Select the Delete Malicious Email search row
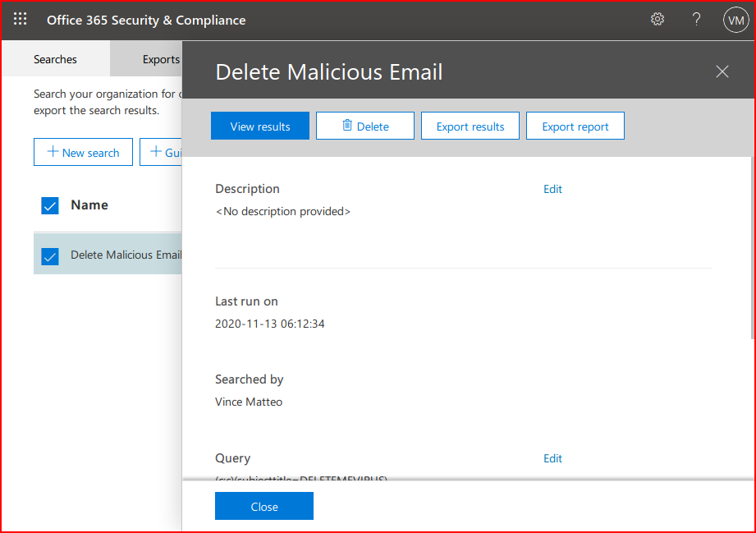756x533 pixels. pos(108,254)
